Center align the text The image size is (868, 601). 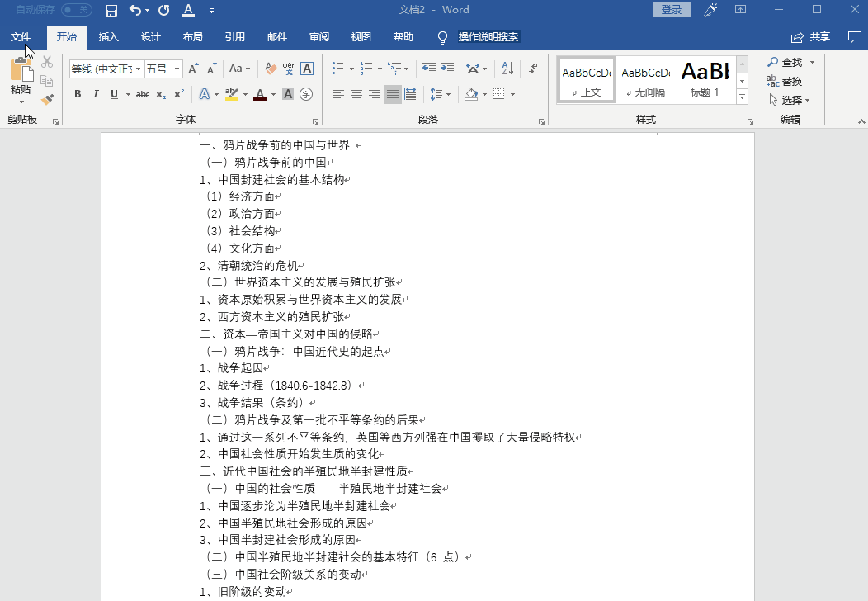[356, 94]
